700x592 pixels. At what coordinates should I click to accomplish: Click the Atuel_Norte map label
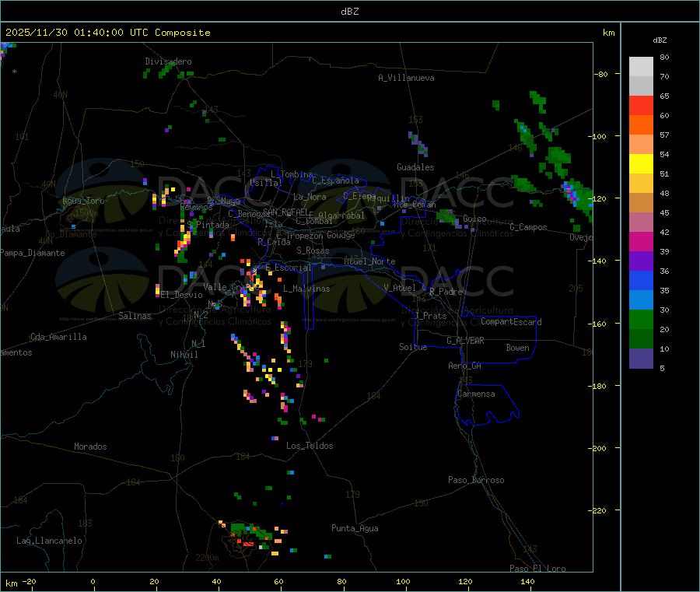click(369, 261)
